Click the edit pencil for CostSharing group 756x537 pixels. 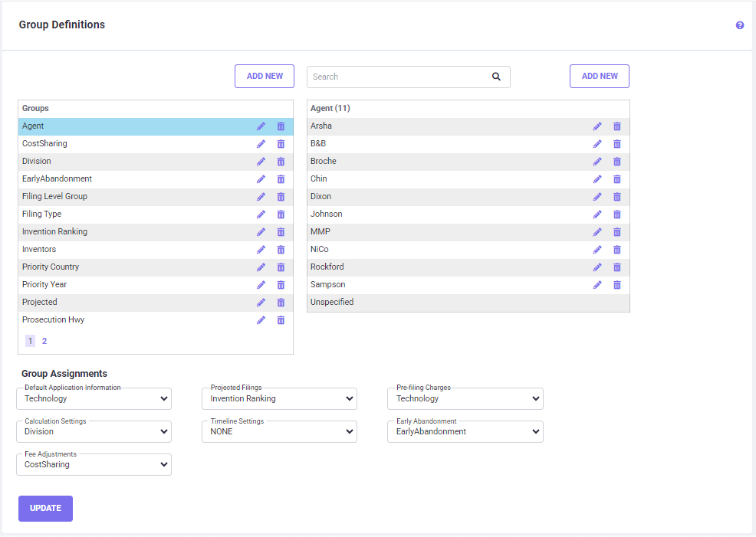(x=261, y=144)
